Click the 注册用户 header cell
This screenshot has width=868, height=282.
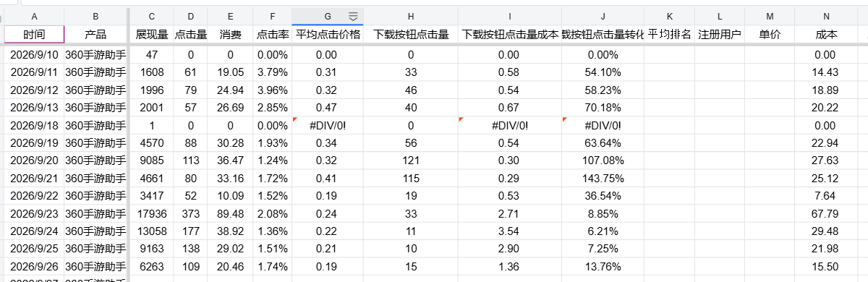[x=720, y=34]
